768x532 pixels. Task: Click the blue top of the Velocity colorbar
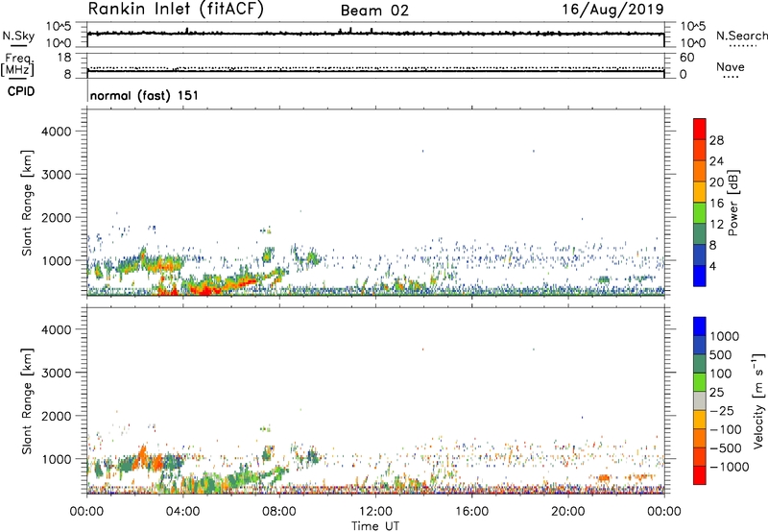click(x=700, y=326)
